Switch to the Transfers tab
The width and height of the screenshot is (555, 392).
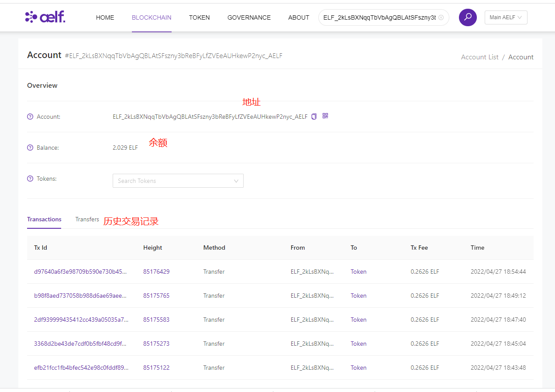tap(87, 219)
